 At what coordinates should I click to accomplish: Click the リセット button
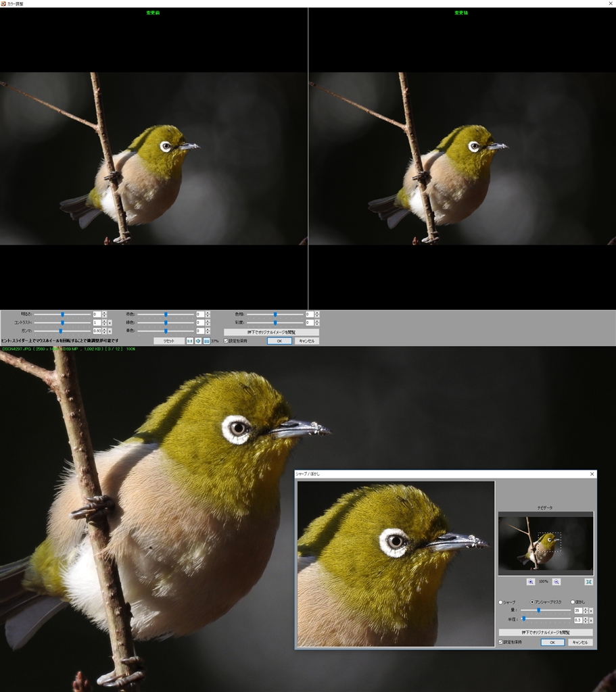pyautogui.click(x=168, y=341)
